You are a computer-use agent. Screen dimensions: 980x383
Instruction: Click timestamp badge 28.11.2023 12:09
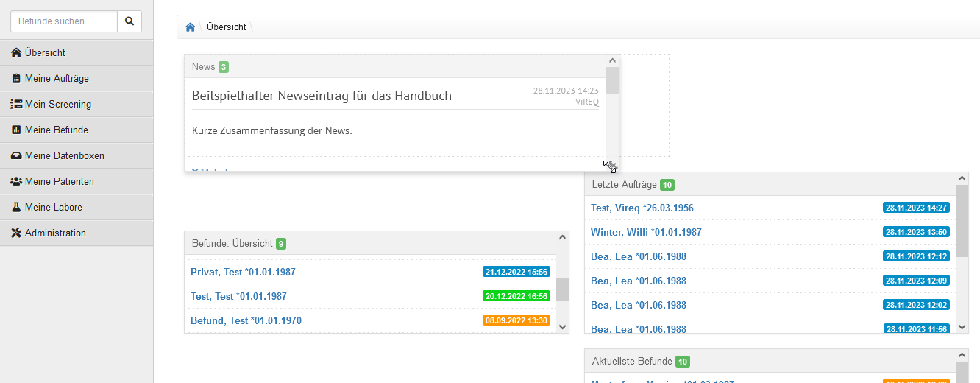click(x=916, y=281)
